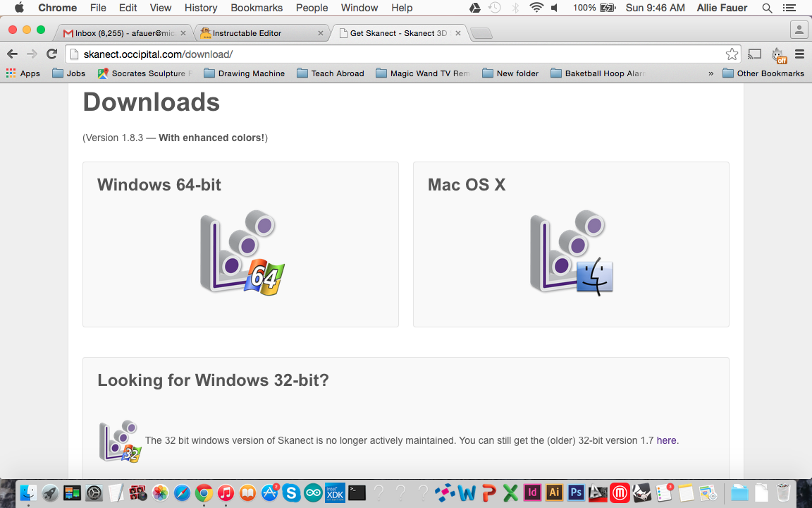Close the Gmail Inbox tab
Viewport: 812px width, 508px height.
(183, 33)
